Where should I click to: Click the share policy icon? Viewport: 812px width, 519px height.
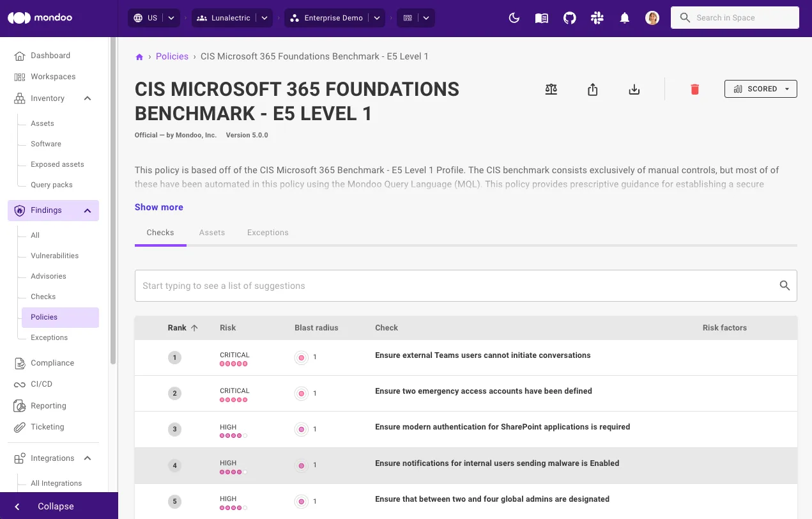[592, 89]
